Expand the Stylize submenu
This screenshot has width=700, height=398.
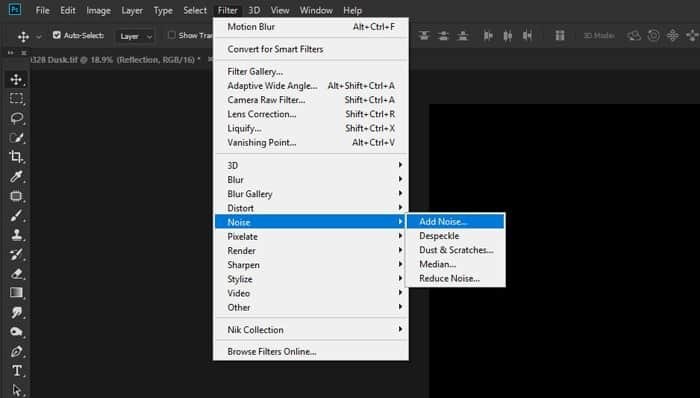[x=311, y=279]
